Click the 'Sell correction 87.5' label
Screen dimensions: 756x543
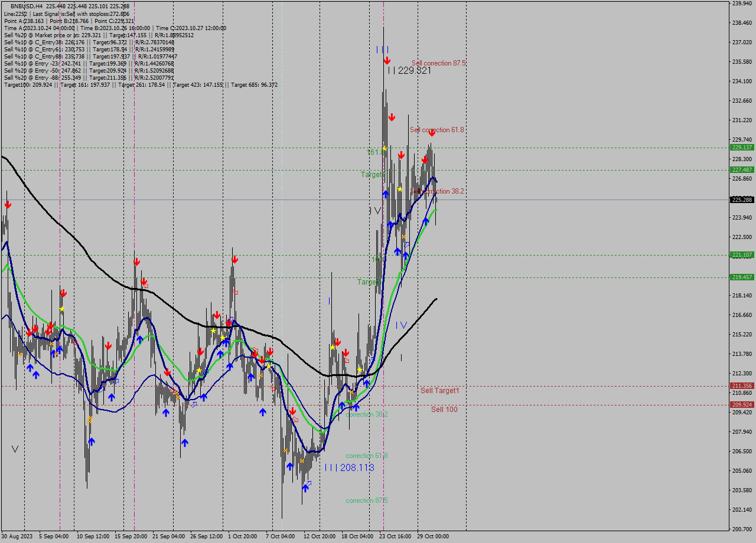tap(439, 63)
